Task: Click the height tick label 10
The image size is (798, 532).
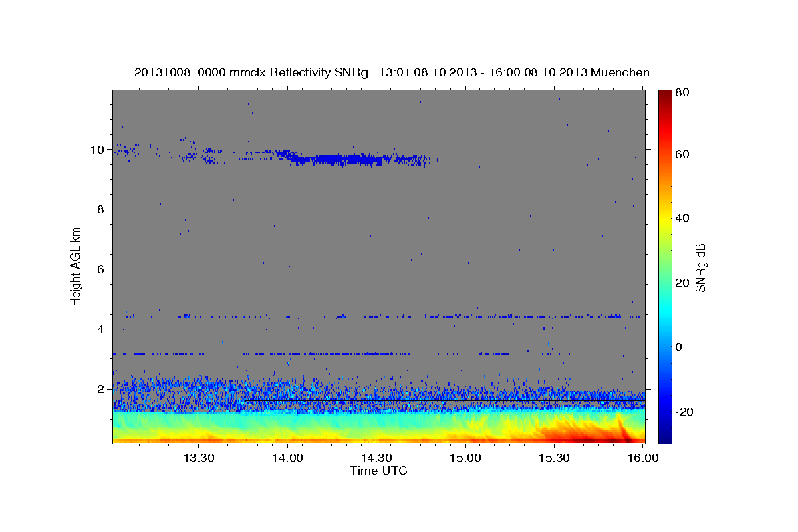Action: 99,150
